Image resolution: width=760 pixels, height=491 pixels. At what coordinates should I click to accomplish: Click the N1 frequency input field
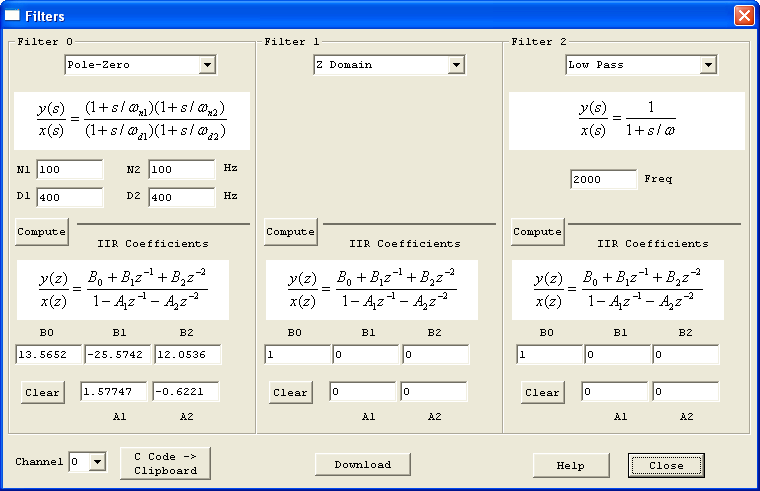tap(70, 170)
